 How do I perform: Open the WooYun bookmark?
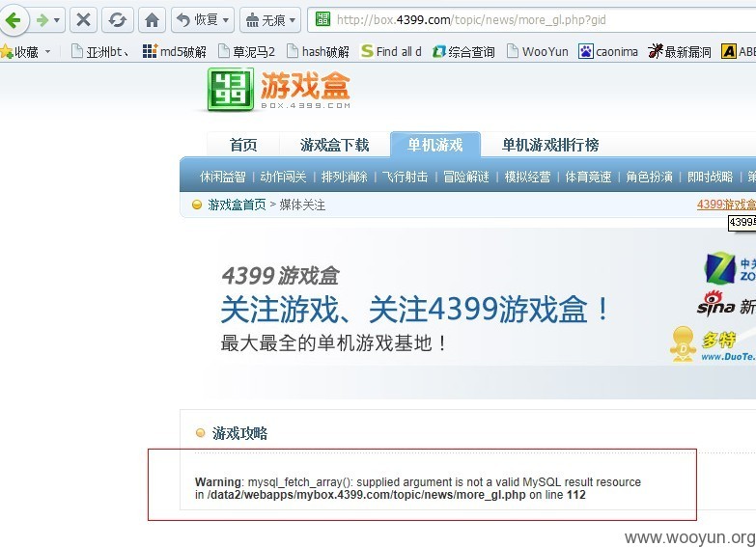538,51
